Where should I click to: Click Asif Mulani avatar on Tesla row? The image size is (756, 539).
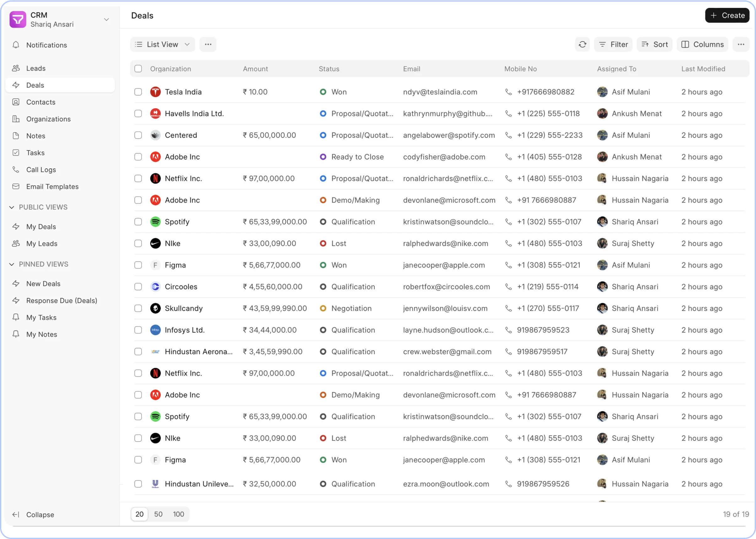pyautogui.click(x=602, y=92)
